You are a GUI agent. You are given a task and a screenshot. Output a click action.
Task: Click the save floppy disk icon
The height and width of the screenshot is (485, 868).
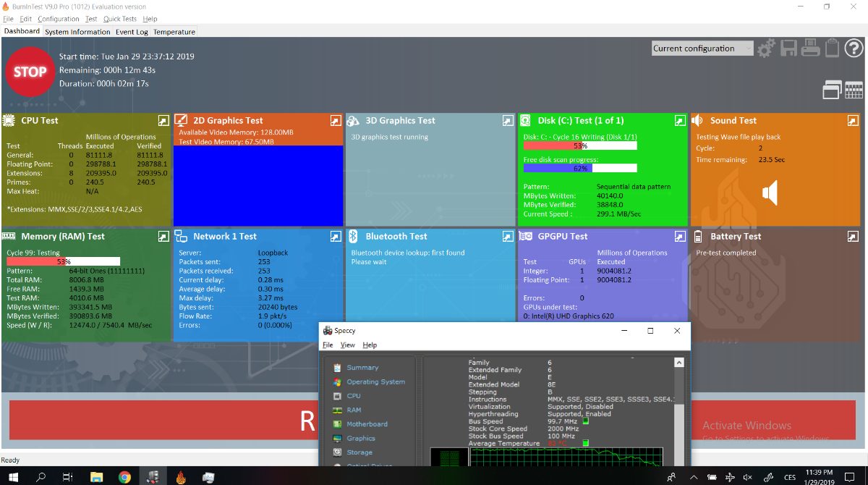coord(788,48)
